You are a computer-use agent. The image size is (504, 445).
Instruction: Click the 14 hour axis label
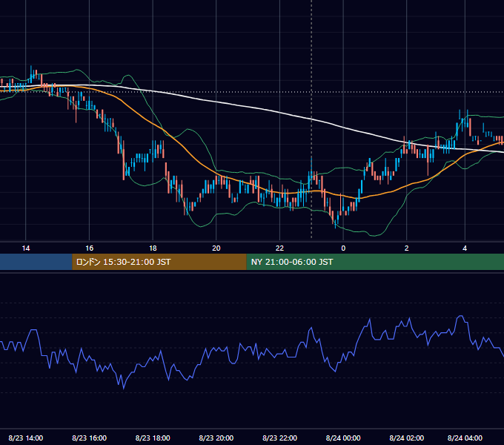(26, 248)
